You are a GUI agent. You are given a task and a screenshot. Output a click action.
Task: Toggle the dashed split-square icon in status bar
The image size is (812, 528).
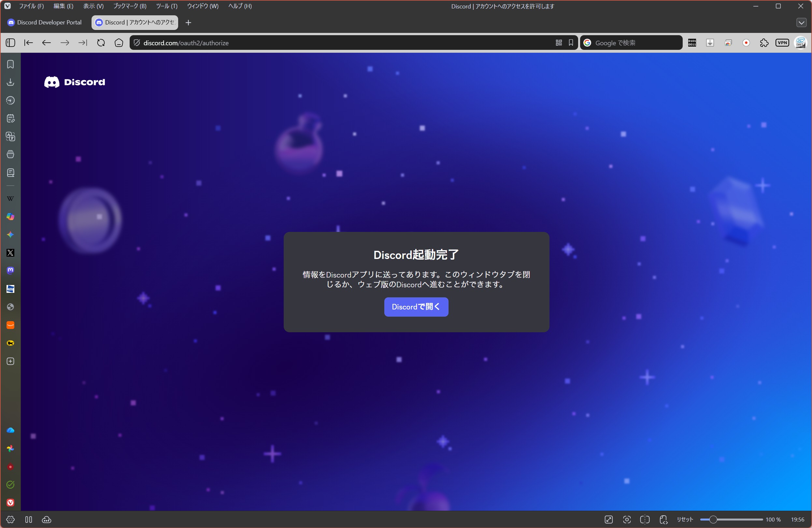(645, 520)
